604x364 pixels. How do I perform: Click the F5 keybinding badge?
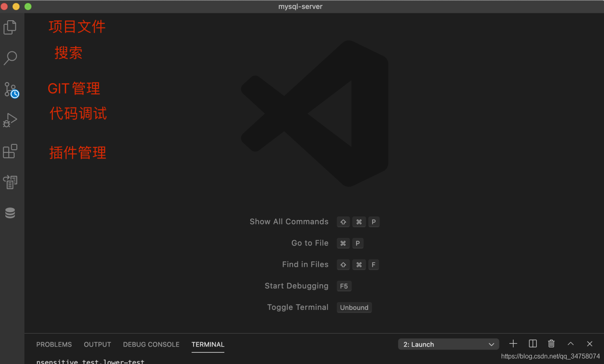344,286
